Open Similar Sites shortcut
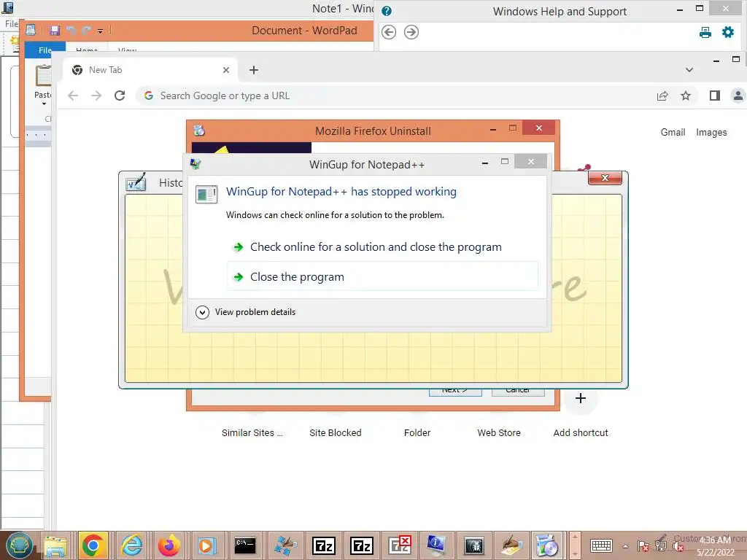The image size is (747, 560). tap(252, 433)
